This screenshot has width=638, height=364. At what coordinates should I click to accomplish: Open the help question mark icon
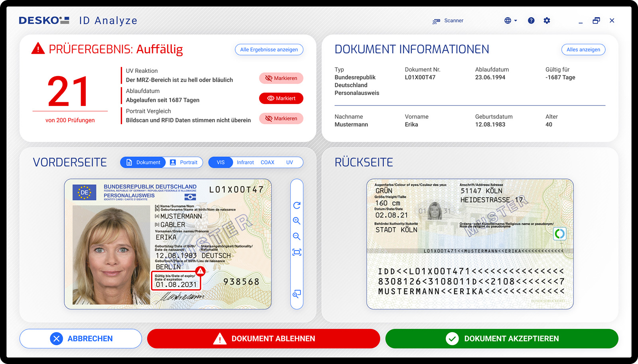click(531, 20)
